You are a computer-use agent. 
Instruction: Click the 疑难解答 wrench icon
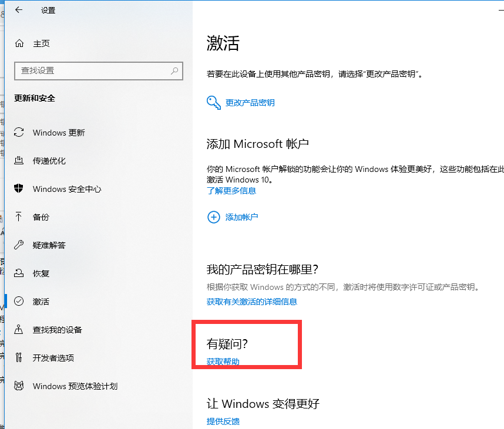(x=19, y=245)
